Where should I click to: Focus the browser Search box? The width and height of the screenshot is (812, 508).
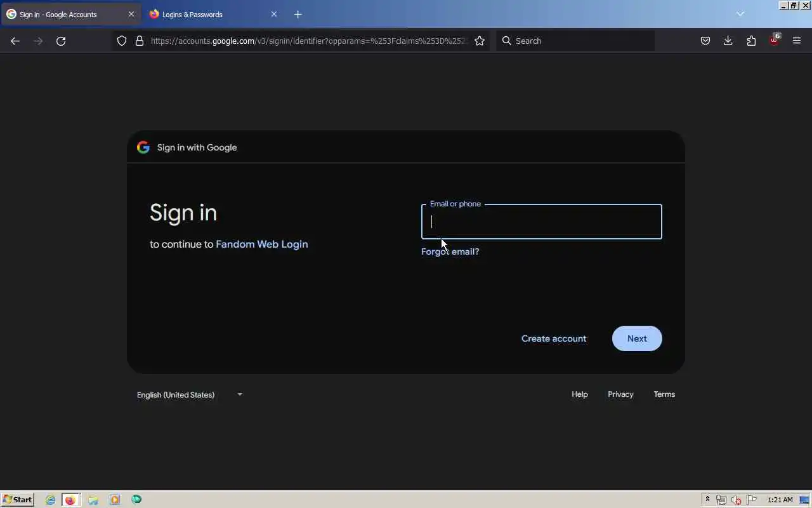[x=575, y=41]
